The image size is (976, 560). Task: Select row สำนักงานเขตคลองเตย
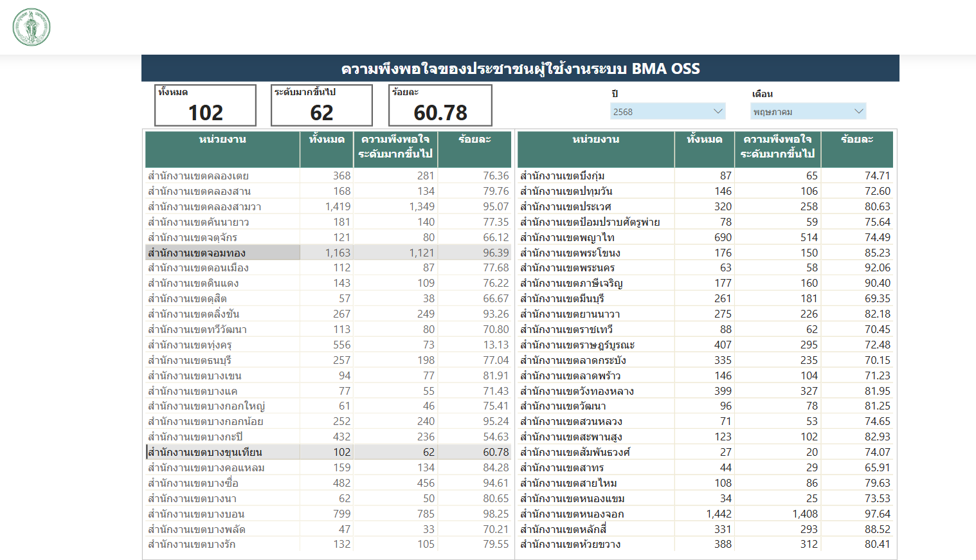[329, 176]
